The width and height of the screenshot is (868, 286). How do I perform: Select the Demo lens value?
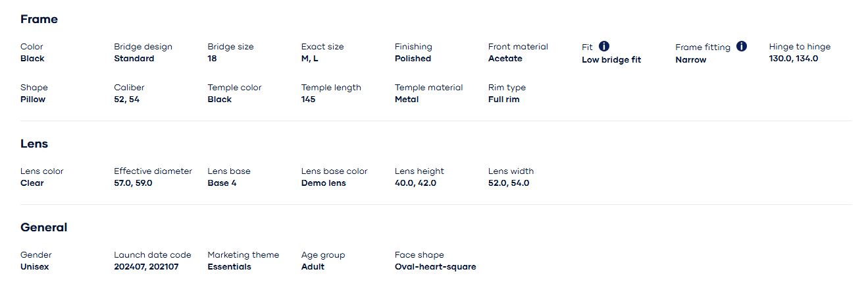323,183
